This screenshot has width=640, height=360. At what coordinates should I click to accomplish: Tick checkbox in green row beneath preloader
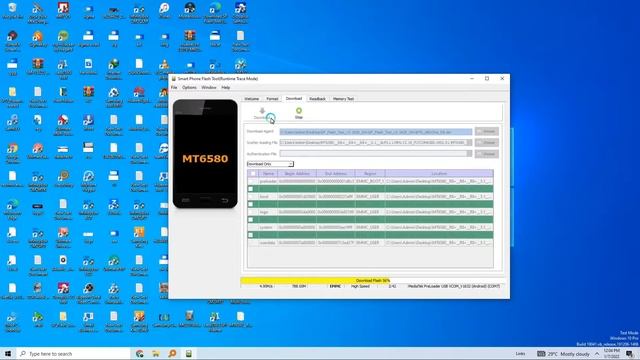[251, 189]
